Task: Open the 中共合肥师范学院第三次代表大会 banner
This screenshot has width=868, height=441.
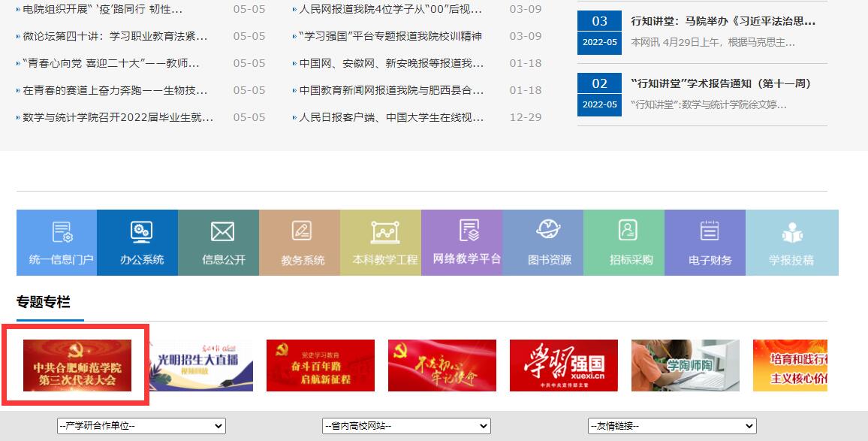Action: (77, 366)
